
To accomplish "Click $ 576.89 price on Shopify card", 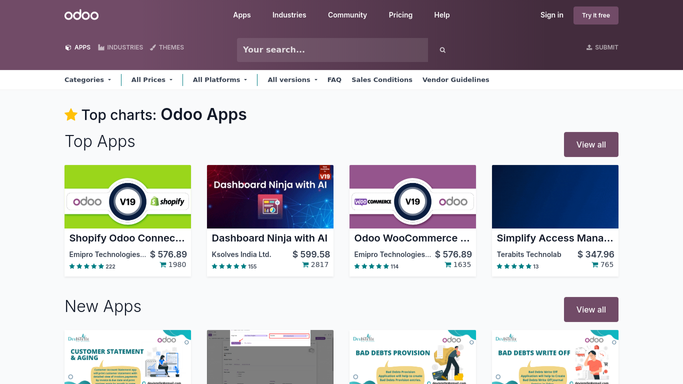I will (x=168, y=254).
